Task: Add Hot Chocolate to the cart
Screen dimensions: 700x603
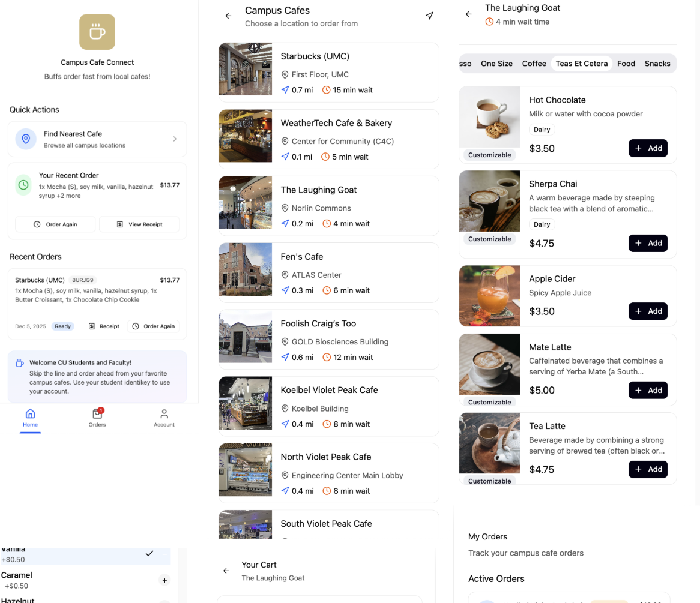Action: pos(648,148)
